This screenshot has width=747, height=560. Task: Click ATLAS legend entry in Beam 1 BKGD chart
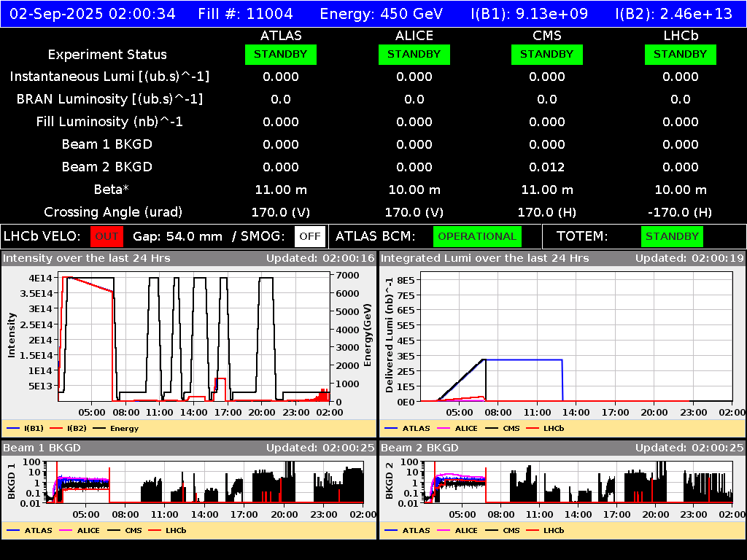pos(29,531)
